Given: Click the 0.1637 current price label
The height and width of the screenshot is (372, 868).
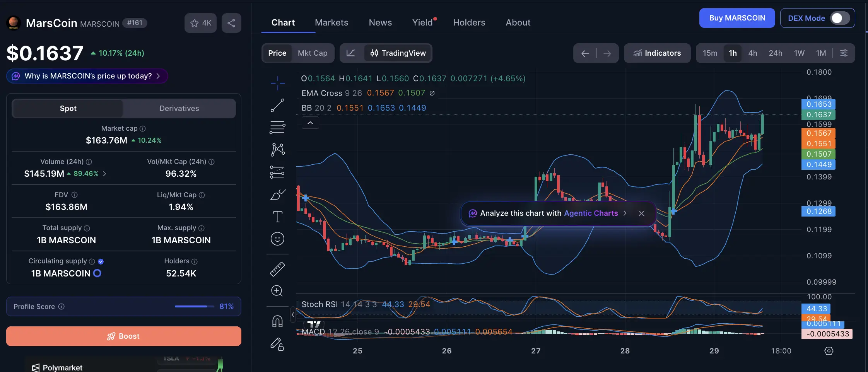Looking at the screenshot, I should (x=819, y=115).
